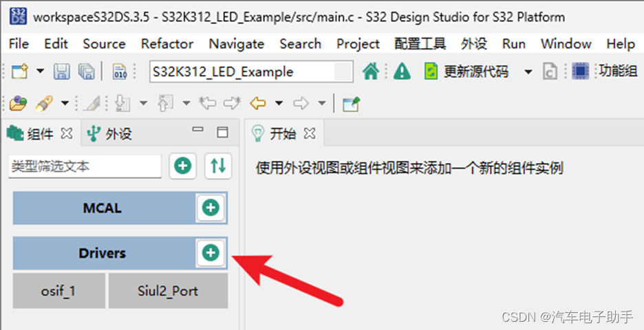Click the gray Forward navigation arrow
Viewport: 644px width, 330px height.
(x=301, y=103)
